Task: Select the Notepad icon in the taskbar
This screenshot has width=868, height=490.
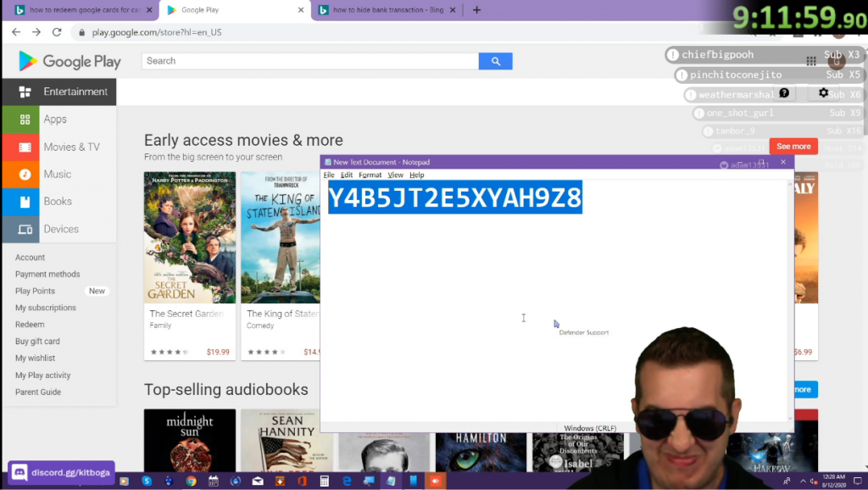Action: 391,481
